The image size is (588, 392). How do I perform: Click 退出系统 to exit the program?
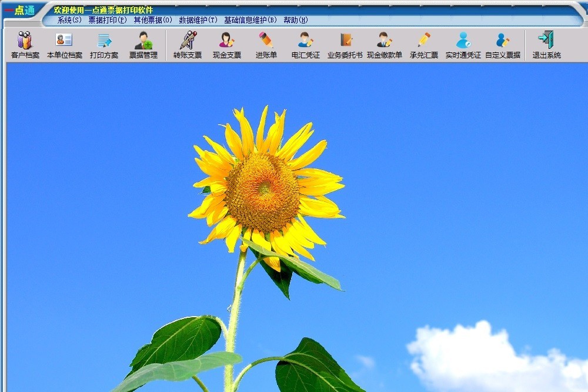click(x=546, y=45)
